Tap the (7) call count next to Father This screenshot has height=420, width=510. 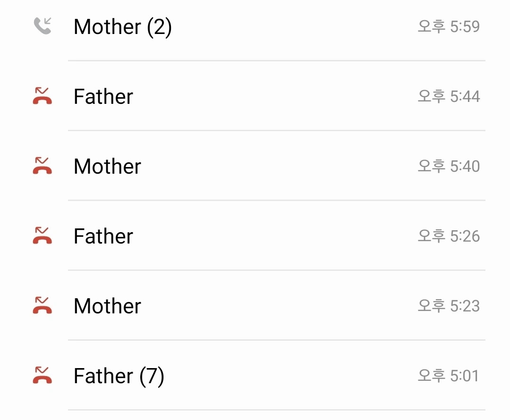point(152,376)
